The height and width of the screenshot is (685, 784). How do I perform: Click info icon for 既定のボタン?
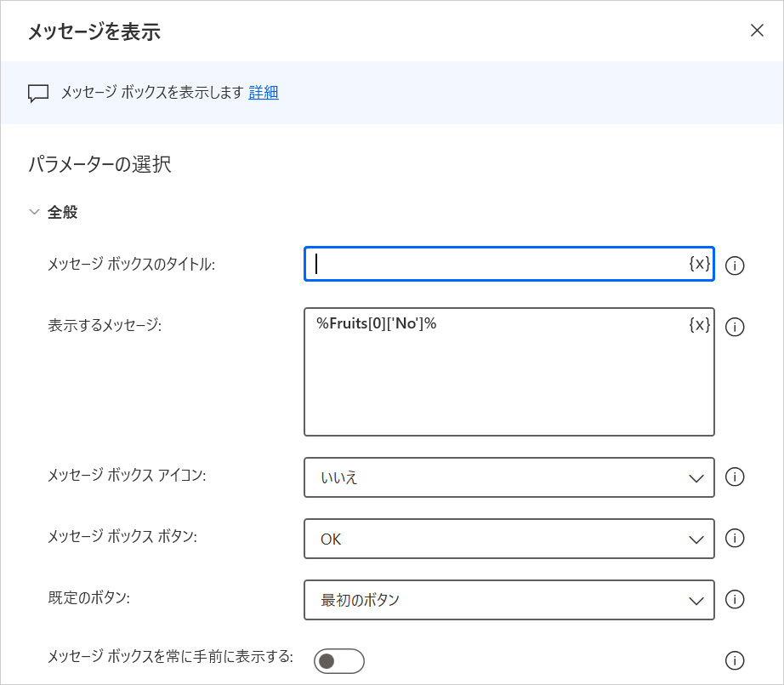coord(735,600)
